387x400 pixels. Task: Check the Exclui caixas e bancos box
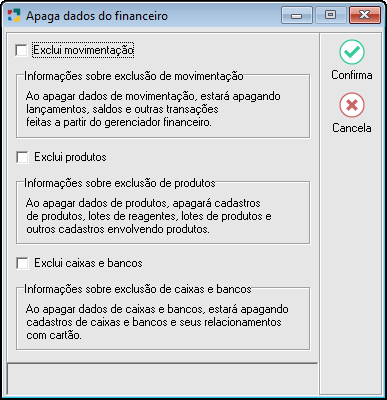(x=22, y=263)
